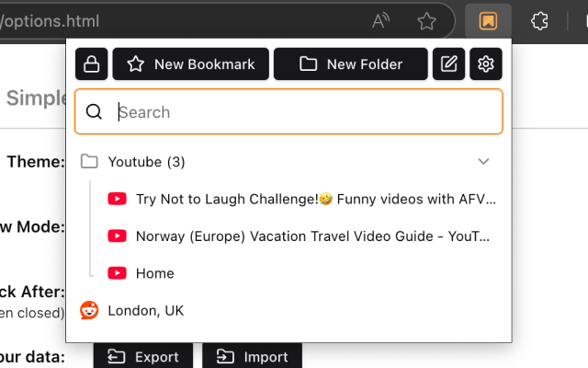
Task: Click the bookmark extension icon in toolbar
Action: tap(489, 20)
